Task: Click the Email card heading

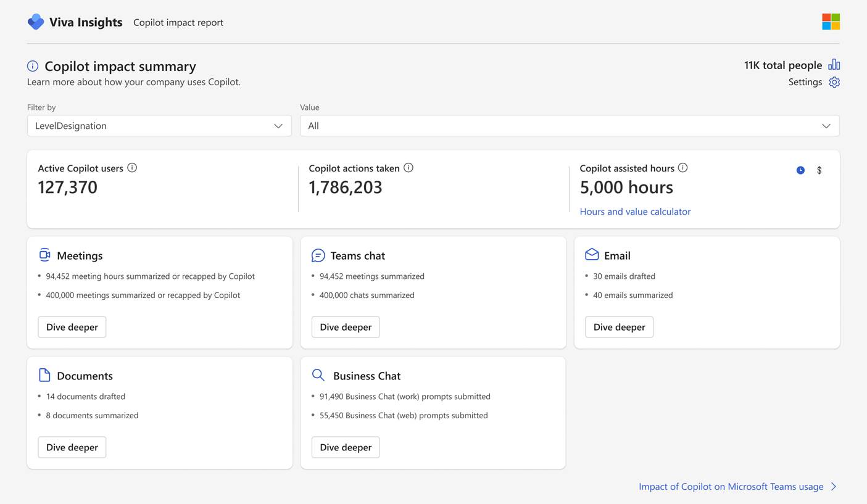Action: tap(617, 255)
